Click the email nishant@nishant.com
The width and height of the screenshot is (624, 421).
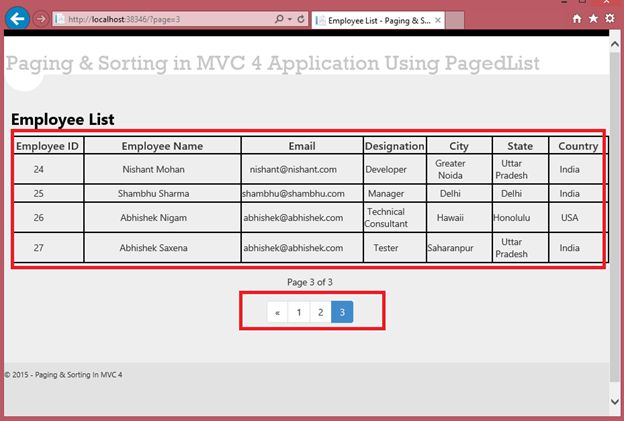point(293,170)
